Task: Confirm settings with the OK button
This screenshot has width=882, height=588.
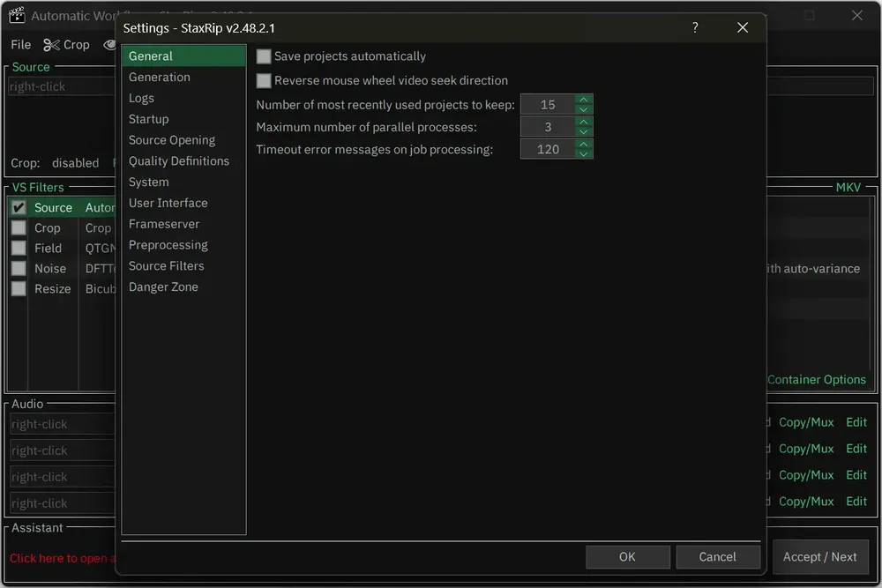Action: 628,556
